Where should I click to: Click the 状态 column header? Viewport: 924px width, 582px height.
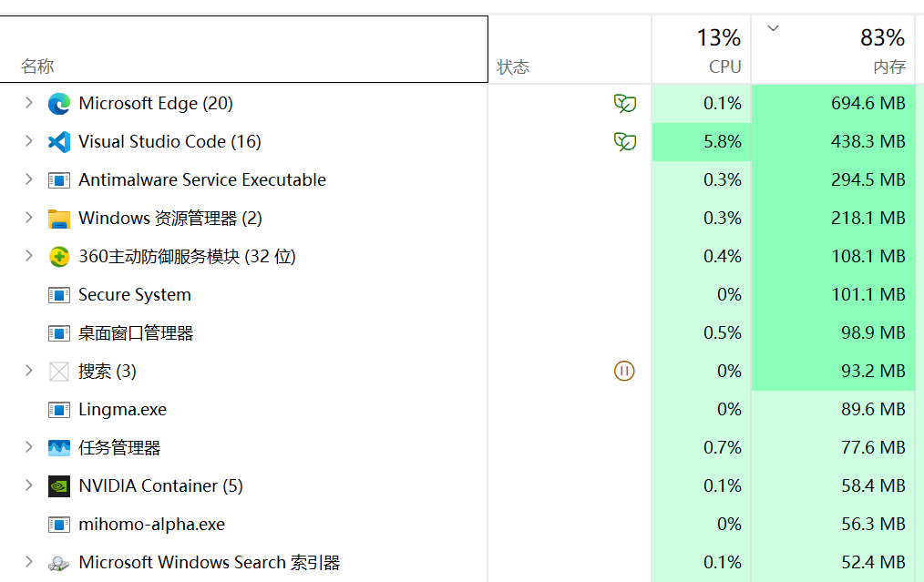coord(570,49)
